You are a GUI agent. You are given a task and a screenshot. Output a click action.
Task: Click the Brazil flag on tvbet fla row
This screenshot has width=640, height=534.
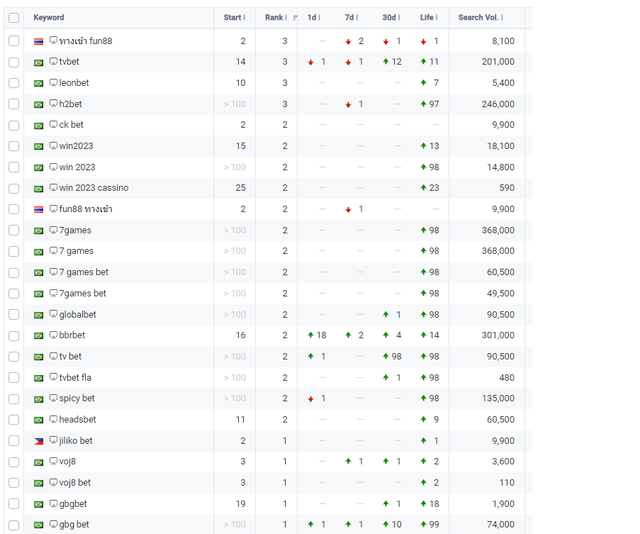pyautogui.click(x=38, y=378)
